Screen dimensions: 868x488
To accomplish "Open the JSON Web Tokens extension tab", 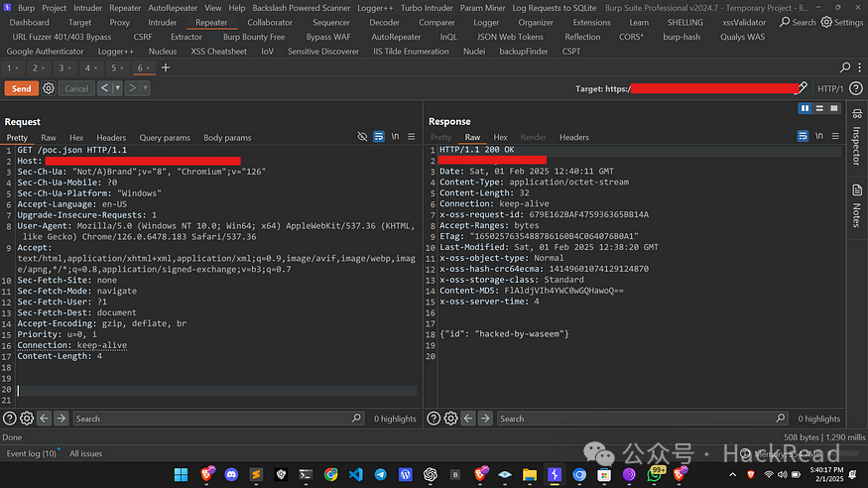I will 510,37.
